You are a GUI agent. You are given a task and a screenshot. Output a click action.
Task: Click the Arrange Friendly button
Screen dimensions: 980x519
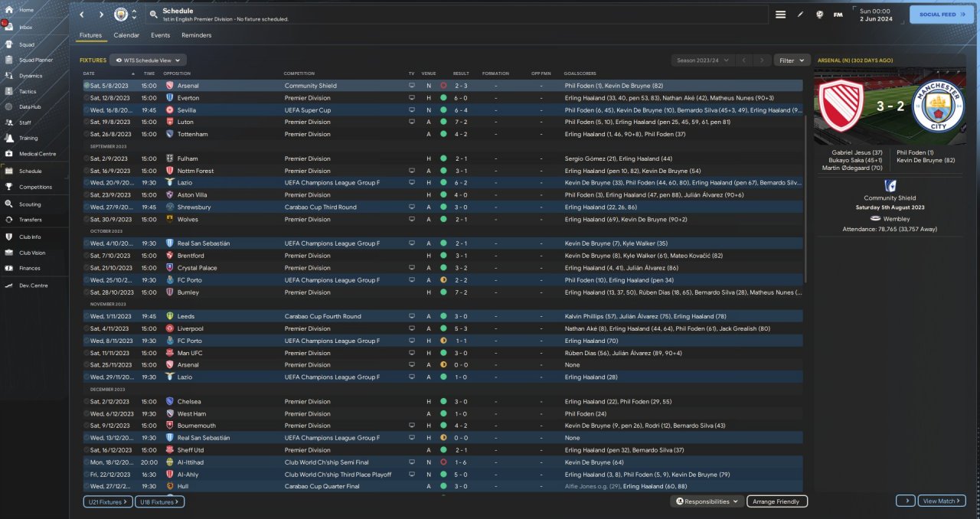(776, 501)
